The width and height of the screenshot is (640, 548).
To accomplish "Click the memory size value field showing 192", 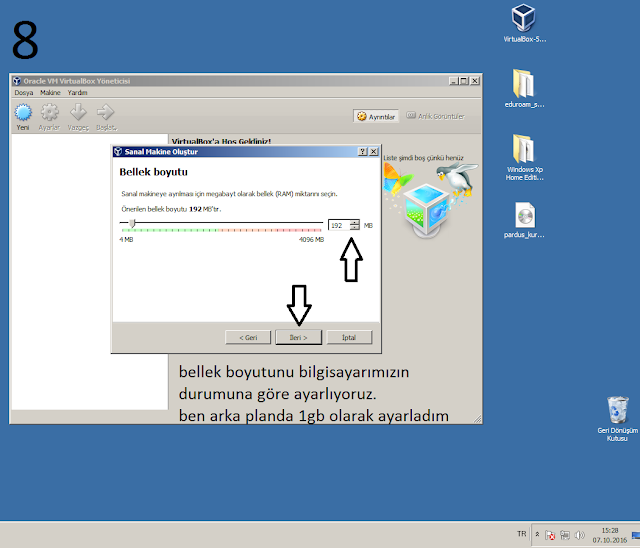I will click(x=339, y=225).
